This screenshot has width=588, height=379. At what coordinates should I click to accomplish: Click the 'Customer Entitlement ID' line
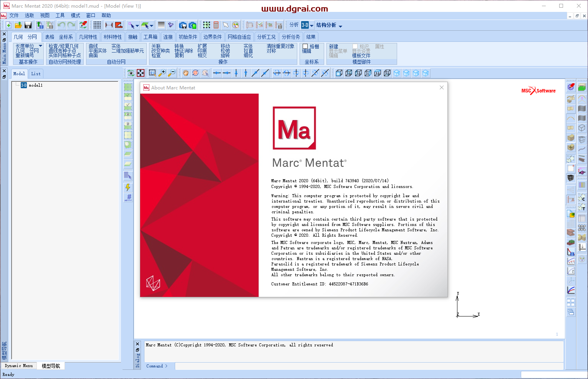point(320,284)
